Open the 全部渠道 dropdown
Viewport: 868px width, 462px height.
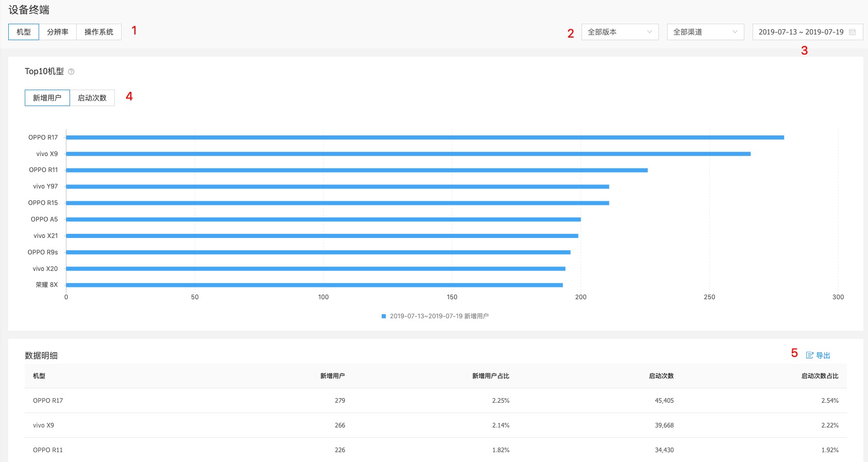706,32
